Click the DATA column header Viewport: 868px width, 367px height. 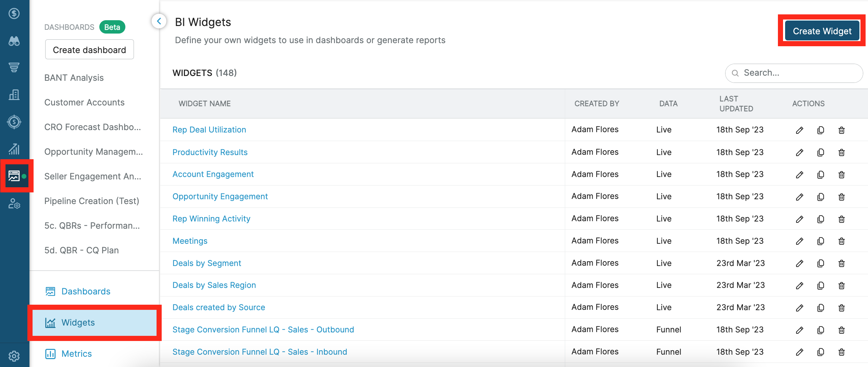click(x=668, y=104)
